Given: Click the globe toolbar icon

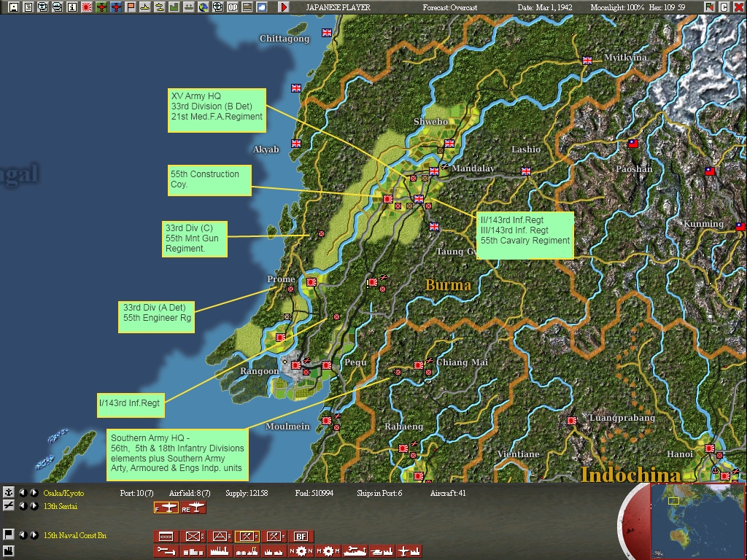Looking at the screenshot, I should click(x=204, y=7).
